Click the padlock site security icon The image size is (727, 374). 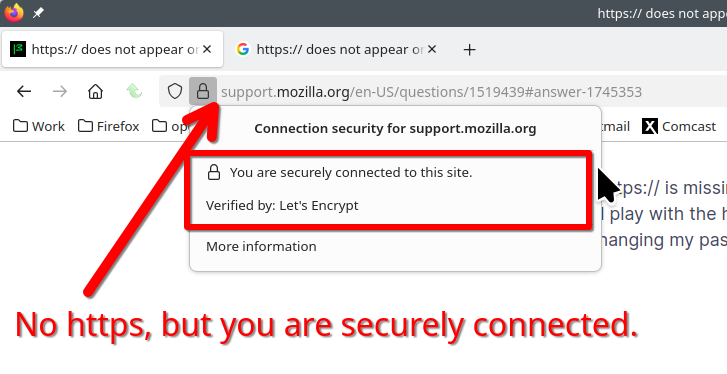[203, 91]
